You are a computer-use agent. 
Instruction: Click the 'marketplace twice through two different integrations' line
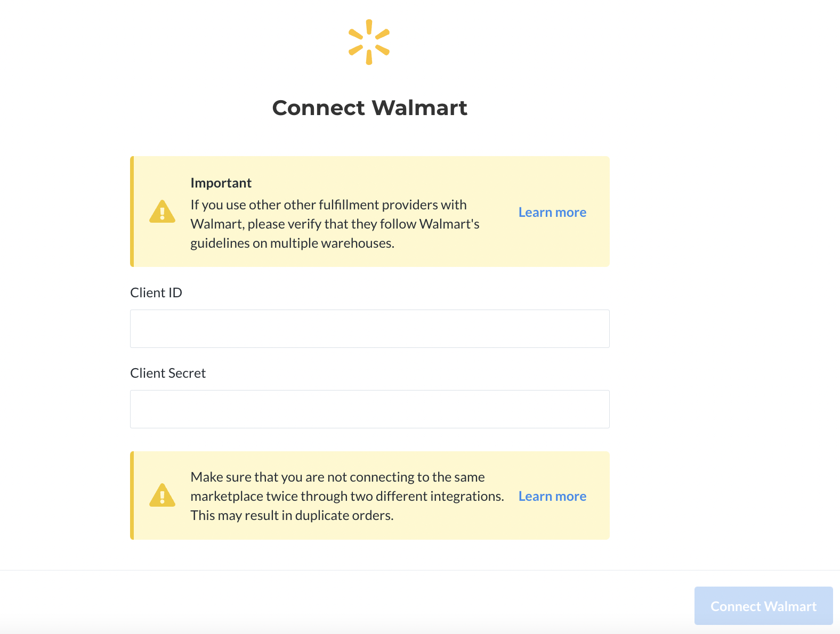pos(348,496)
